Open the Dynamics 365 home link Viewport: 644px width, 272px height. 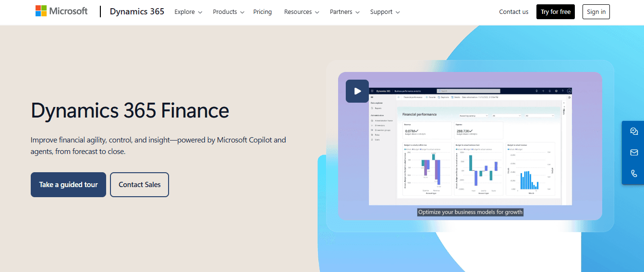[x=137, y=12]
